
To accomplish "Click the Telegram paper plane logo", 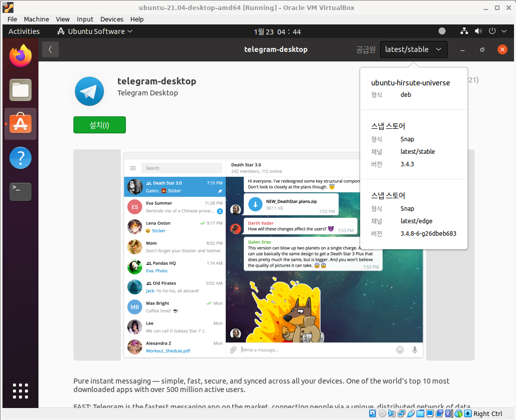I will (x=89, y=91).
